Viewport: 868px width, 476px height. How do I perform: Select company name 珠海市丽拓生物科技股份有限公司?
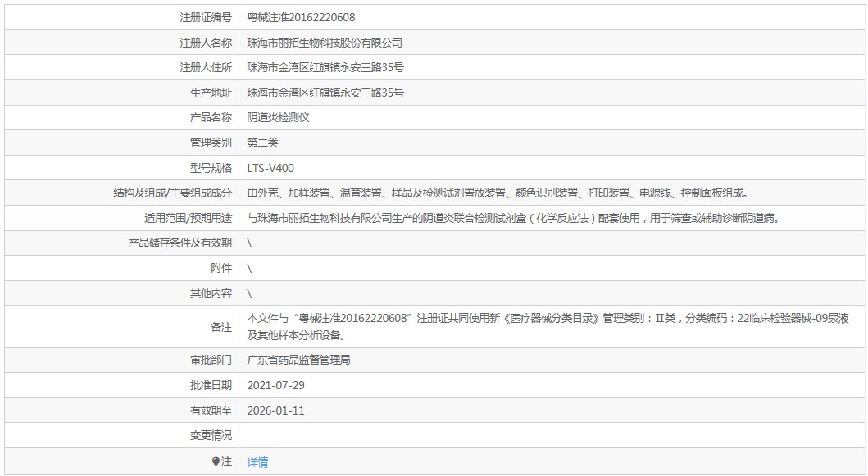pyautogui.click(x=325, y=43)
